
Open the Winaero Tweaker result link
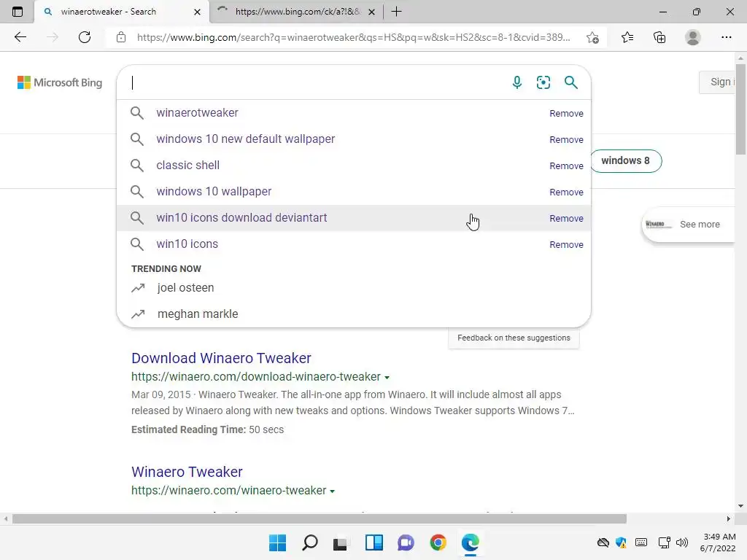point(187,472)
